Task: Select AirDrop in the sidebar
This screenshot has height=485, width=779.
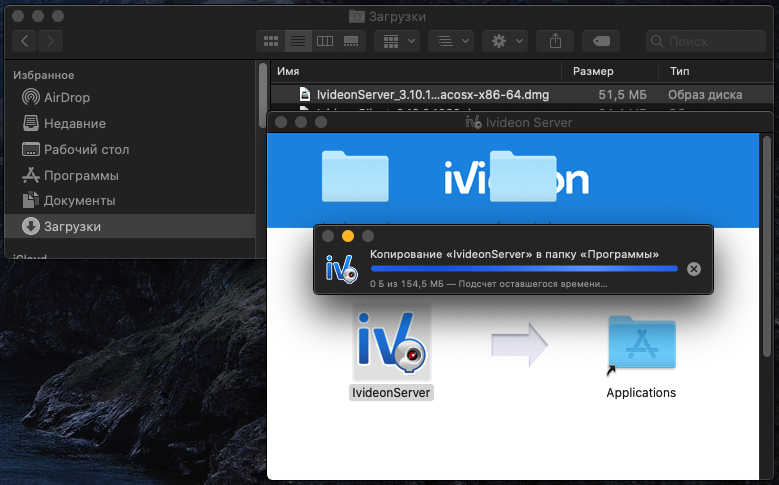Action: (130, 97)
